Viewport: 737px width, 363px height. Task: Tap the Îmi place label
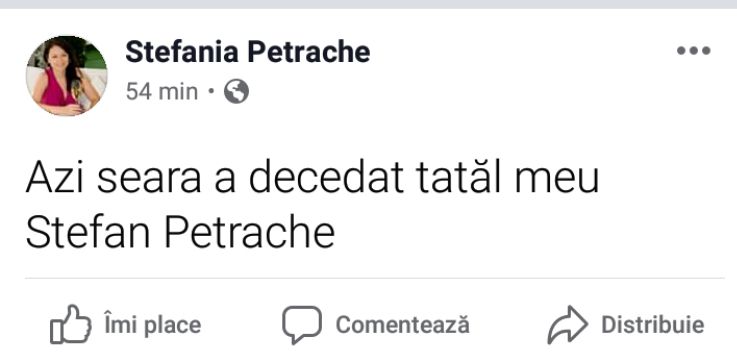(153, 325)
